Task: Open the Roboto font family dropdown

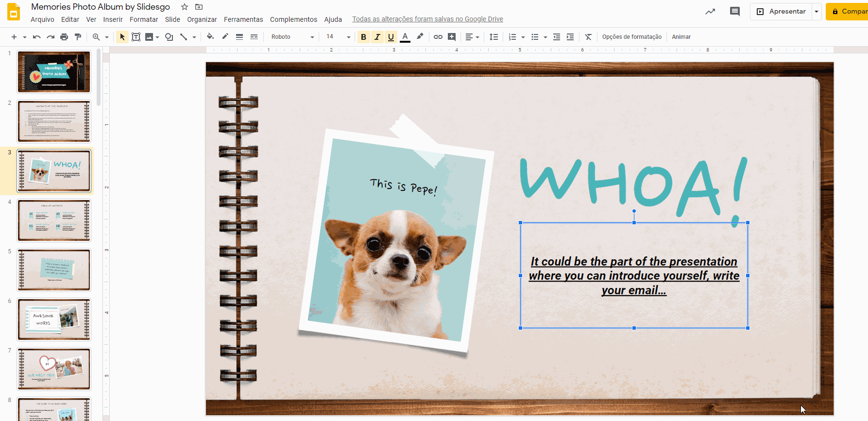Action: pos(293,37)
